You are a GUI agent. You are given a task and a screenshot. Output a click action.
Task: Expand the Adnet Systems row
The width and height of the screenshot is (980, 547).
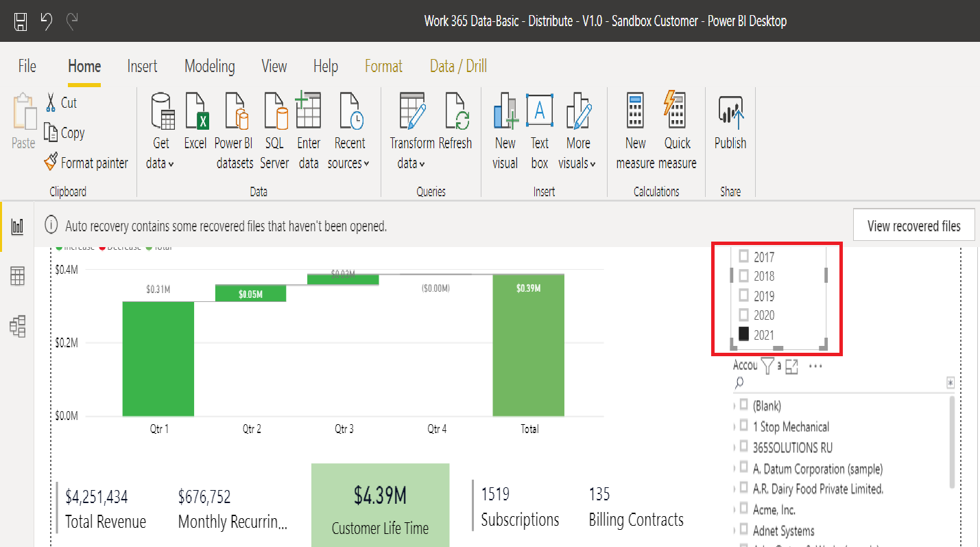(x=735, y=530)
